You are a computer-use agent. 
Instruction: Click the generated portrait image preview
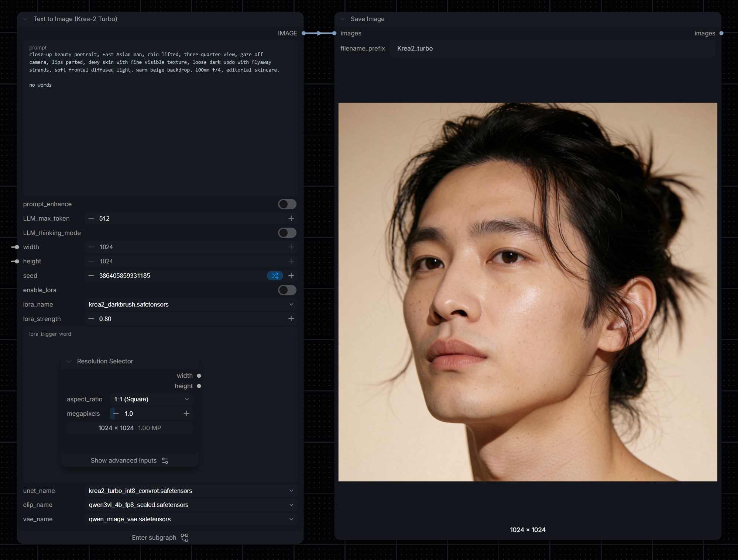[528, 292]
